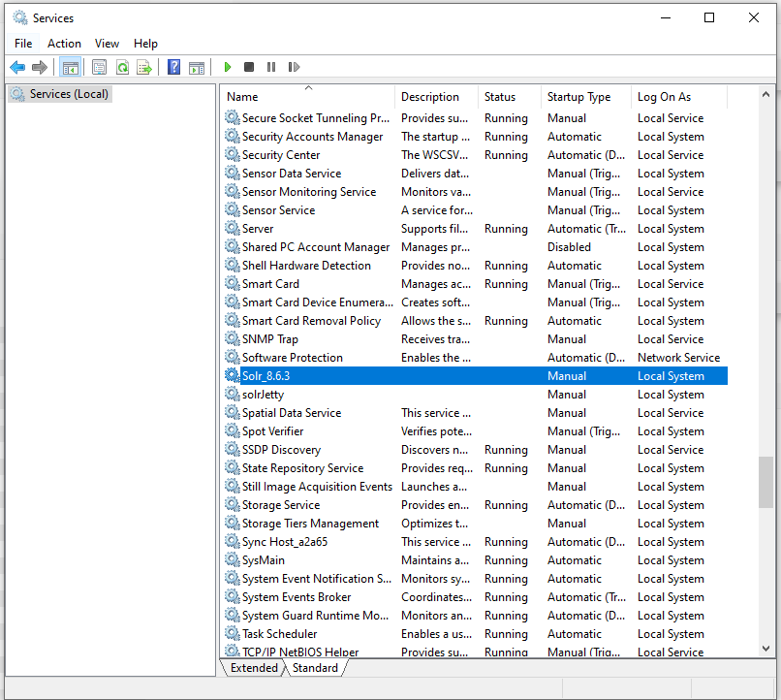Sort list by Name column header
781x700 pixels.
(308, 97)
